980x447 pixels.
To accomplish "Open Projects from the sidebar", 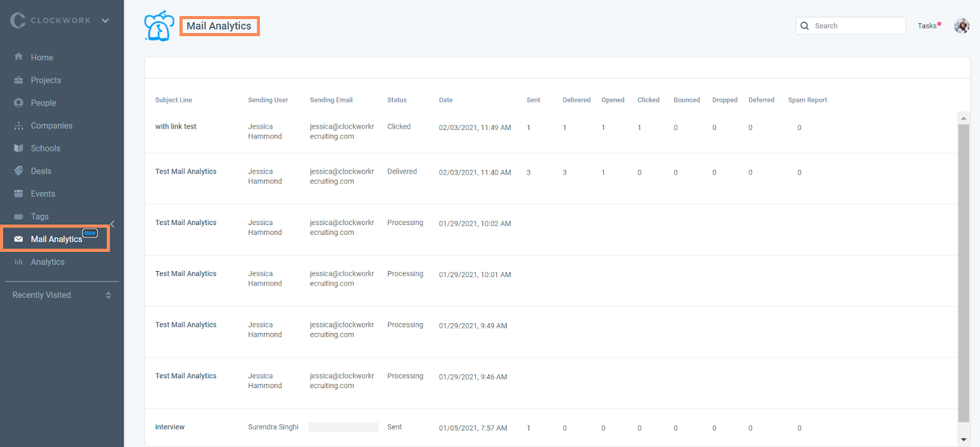I will (x=46, y=80).
